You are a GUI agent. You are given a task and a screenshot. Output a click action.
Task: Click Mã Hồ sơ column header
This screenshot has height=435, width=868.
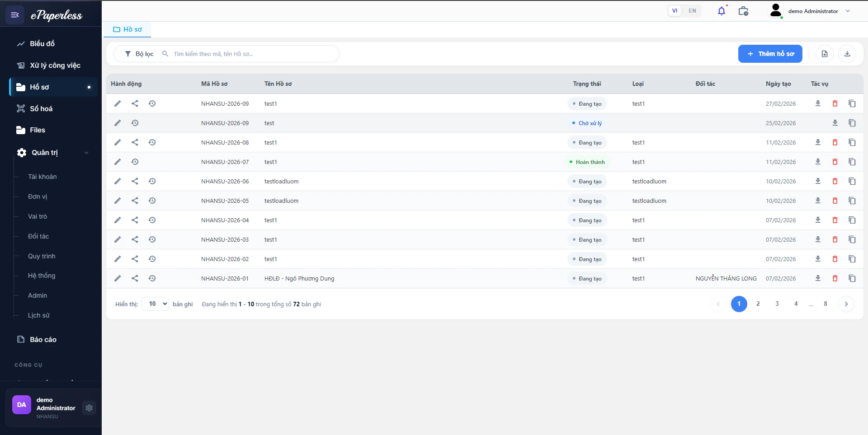pyautogui.click(x=214, y=84)
